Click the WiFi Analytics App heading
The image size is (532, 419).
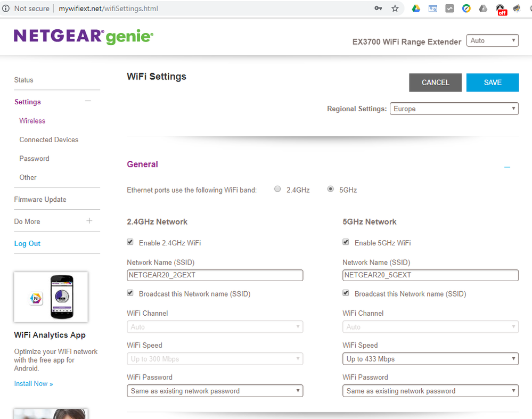click(50, 335)
